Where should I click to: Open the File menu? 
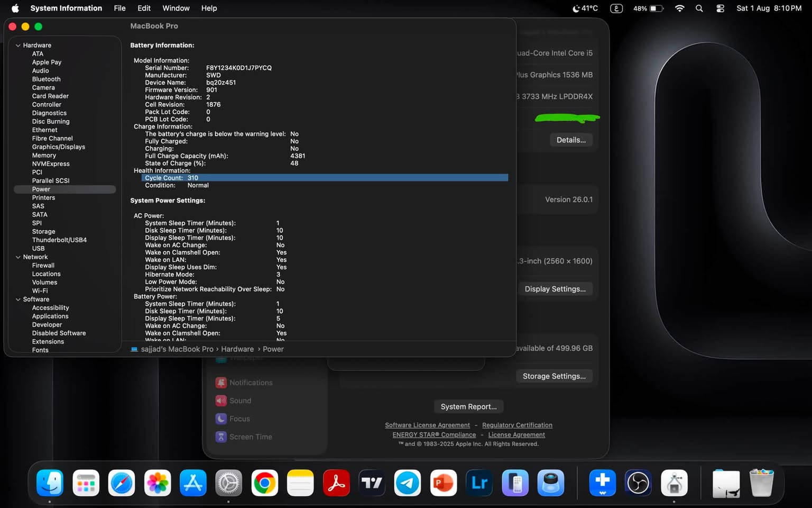pos(120,8)
